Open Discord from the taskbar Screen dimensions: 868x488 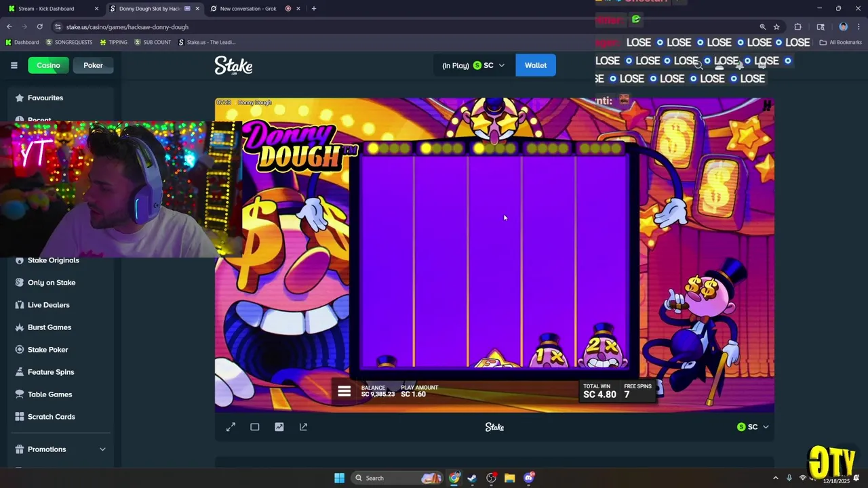[529, 478]
